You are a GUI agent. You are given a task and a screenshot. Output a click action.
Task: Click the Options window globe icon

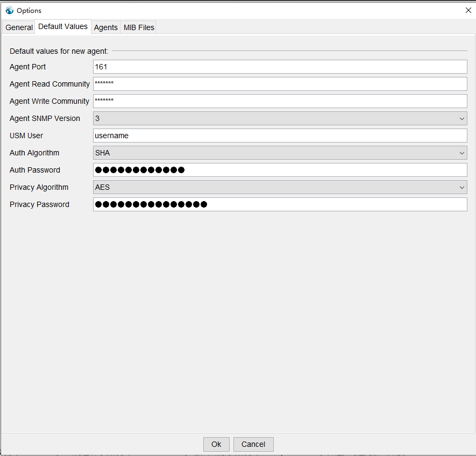(10, 10)
